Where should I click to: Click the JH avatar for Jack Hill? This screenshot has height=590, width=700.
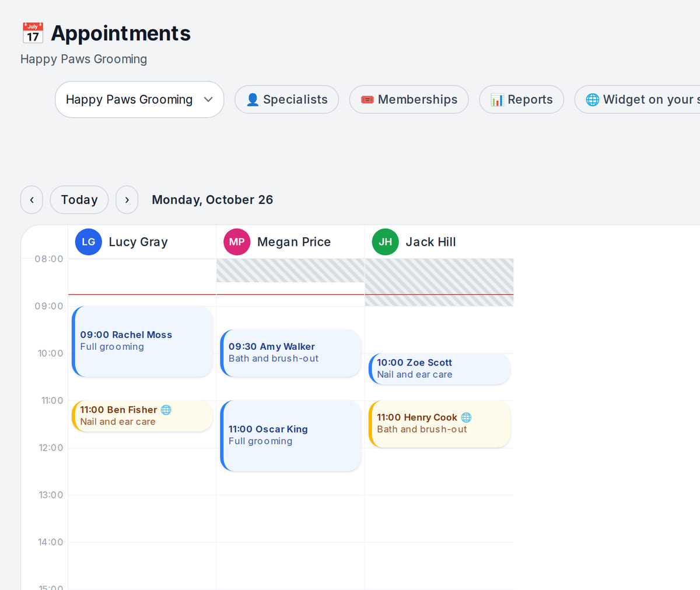tap(386, 242)
